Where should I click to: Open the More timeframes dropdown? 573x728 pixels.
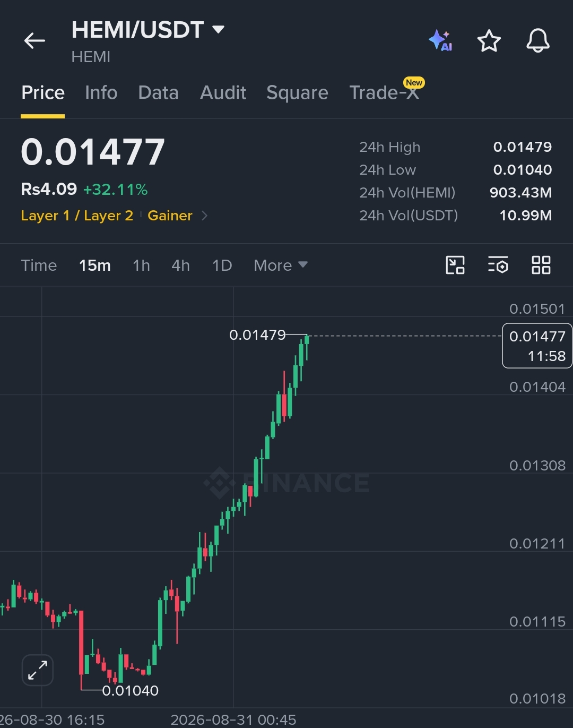[281, 265]
